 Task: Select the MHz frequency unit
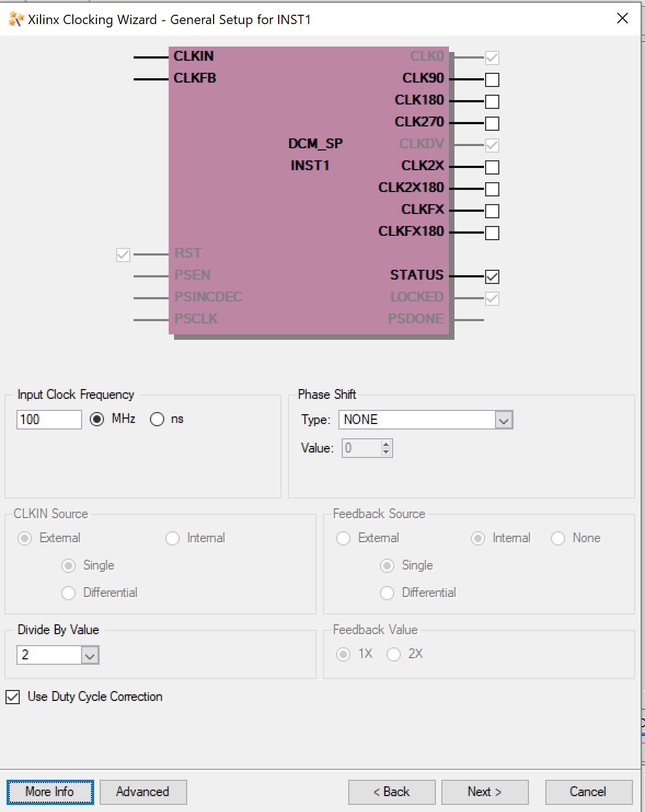pyautogui.click(x=97, y=419)
